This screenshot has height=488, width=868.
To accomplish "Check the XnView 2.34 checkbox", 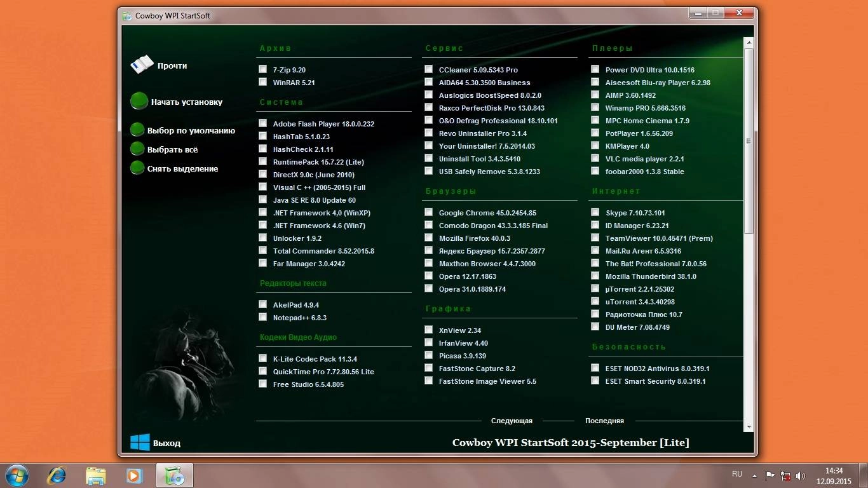I will 428,330.
